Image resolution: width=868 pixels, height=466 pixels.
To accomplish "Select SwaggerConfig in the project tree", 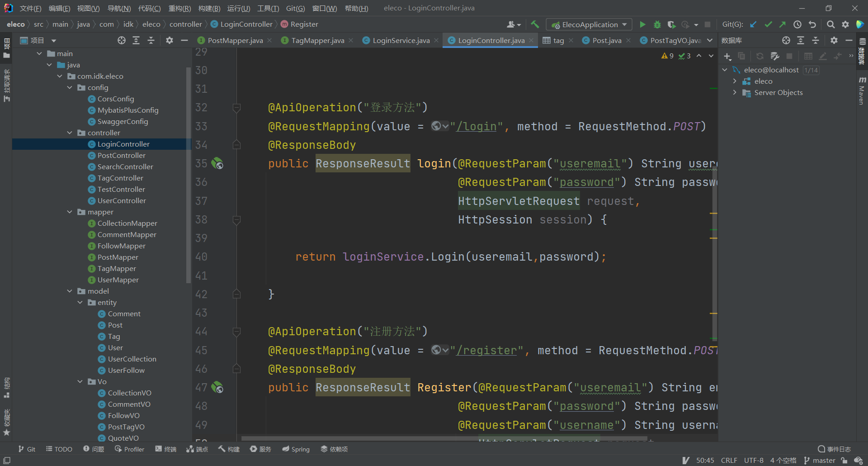I will (123, 121).
